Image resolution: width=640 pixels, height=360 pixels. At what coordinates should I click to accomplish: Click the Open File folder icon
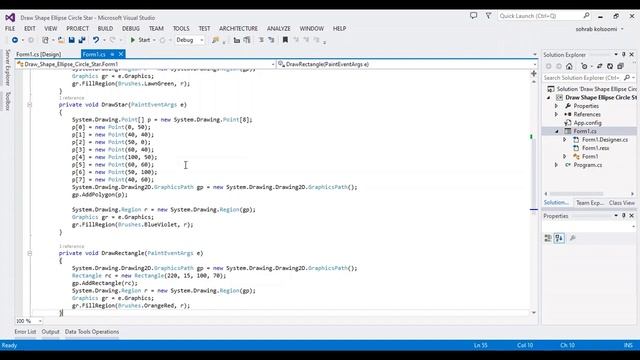pos(61,40)
